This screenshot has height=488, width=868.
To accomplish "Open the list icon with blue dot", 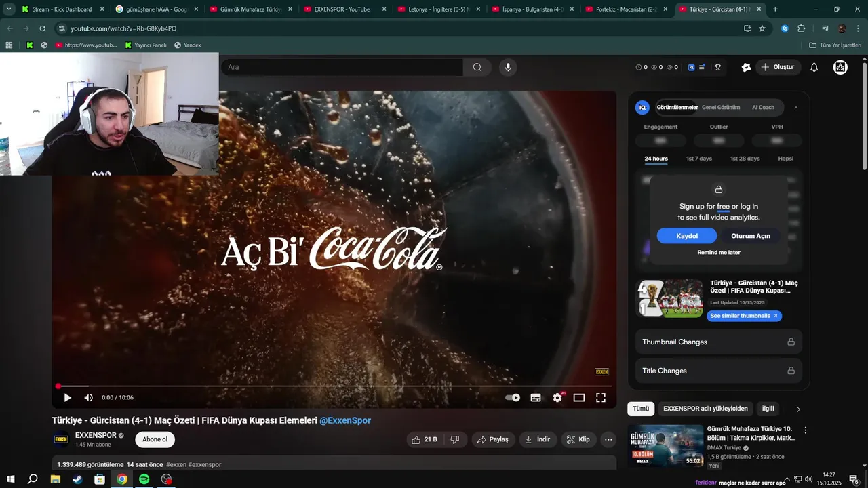I will point(702,67).
